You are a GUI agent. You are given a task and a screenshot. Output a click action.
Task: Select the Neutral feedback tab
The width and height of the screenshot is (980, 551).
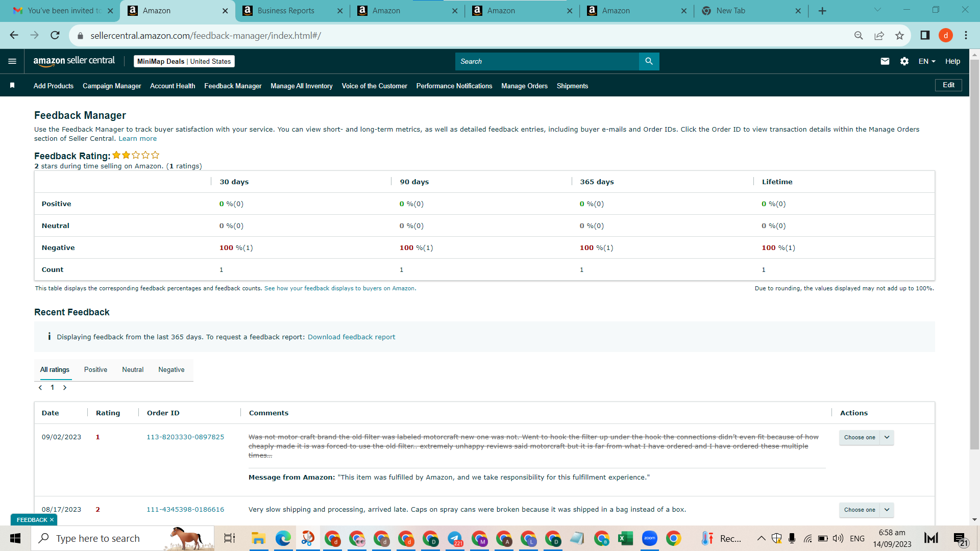click(133, 370)
